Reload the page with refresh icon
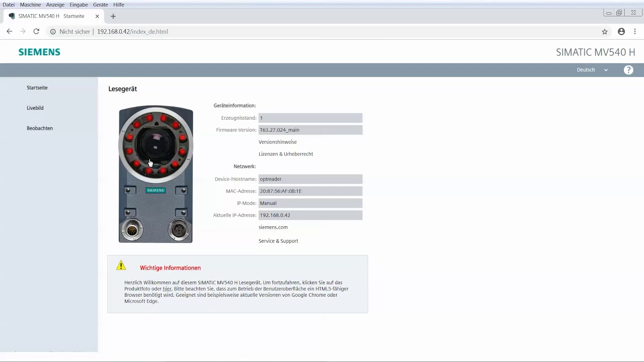The height and width of the screenshot is (362, 644). click(x=36, y=31)
